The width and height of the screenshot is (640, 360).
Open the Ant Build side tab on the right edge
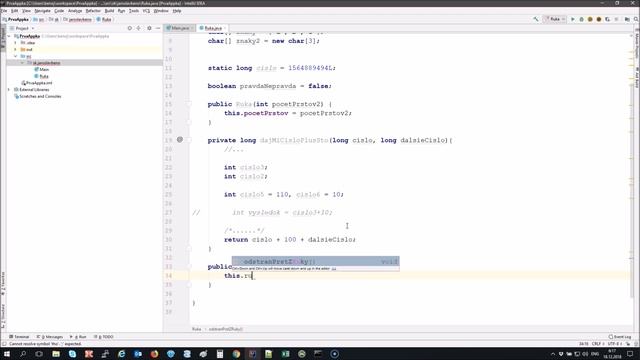pyautogui.click(x=637, y=78)
